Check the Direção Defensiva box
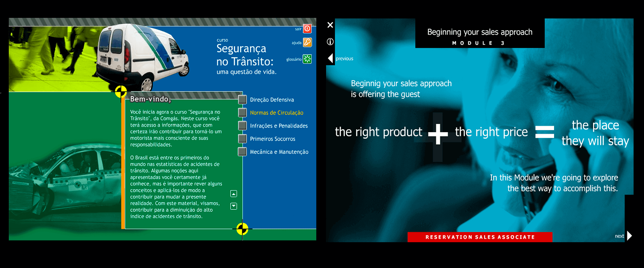This screenshot has width=644, height=268. pyautogui.click(x=242, y=99)
